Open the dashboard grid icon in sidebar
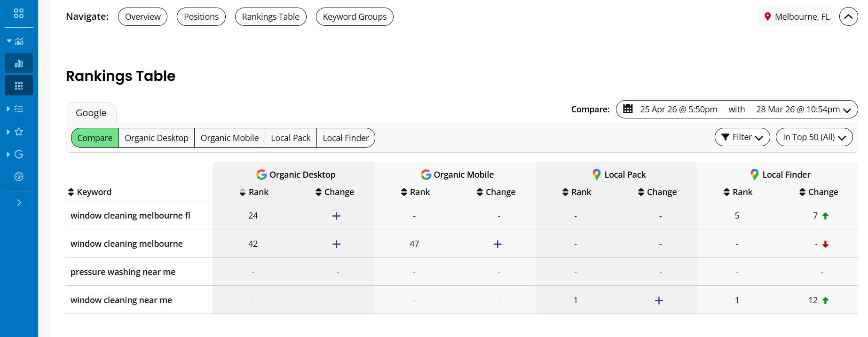Viewport: 868px width, 337px height. [19, 13]
